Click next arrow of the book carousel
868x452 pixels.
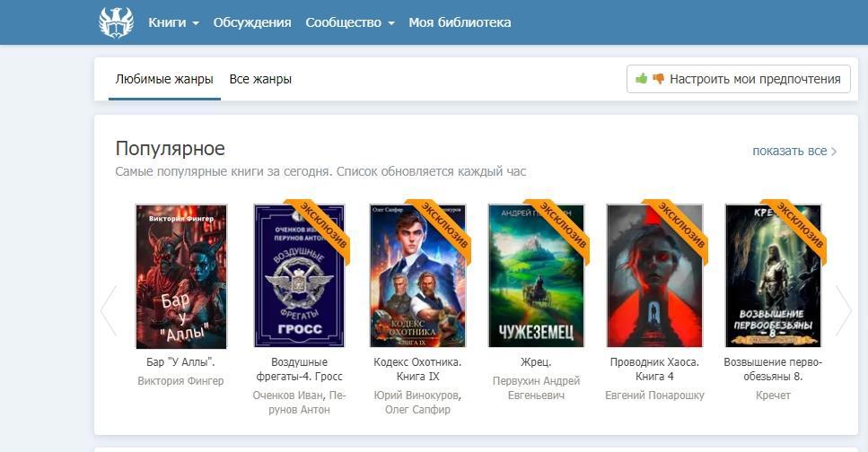coord(843,310)
